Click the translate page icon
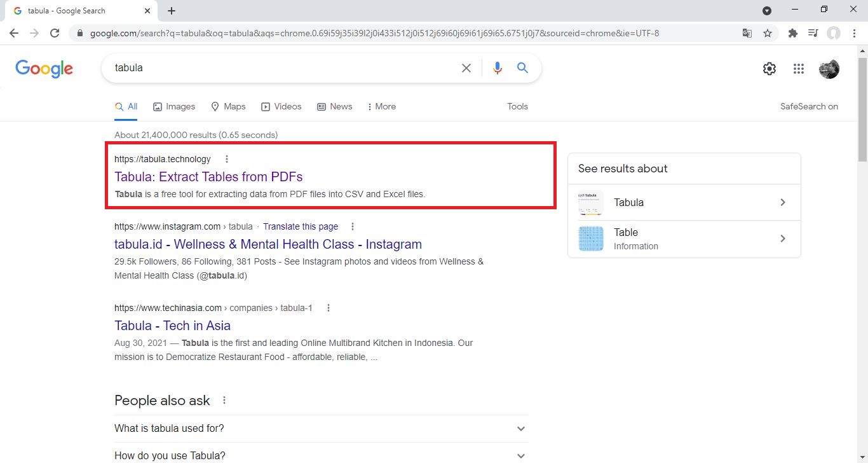Viewport: 868px width, 463px height. (x=747, y=33)
